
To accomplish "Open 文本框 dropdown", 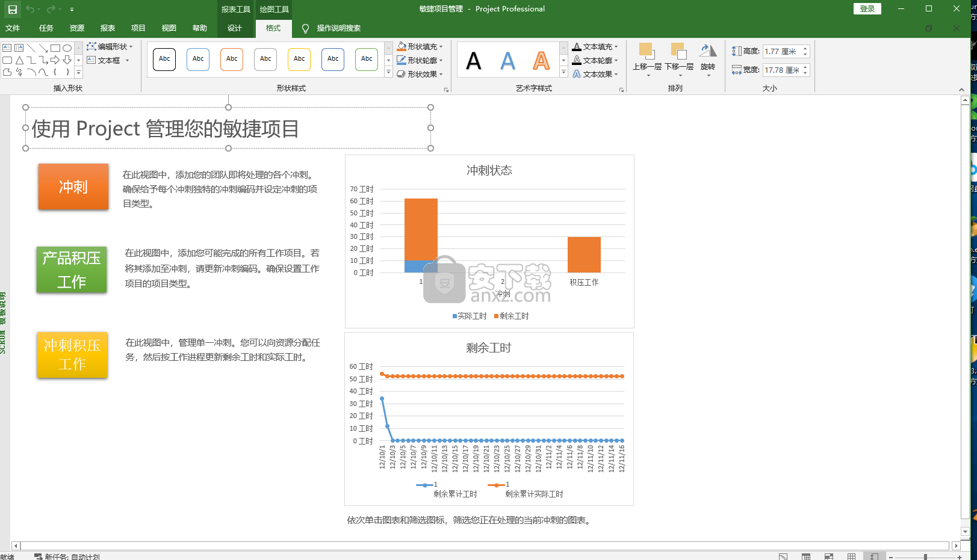I will tap(108, 60).
